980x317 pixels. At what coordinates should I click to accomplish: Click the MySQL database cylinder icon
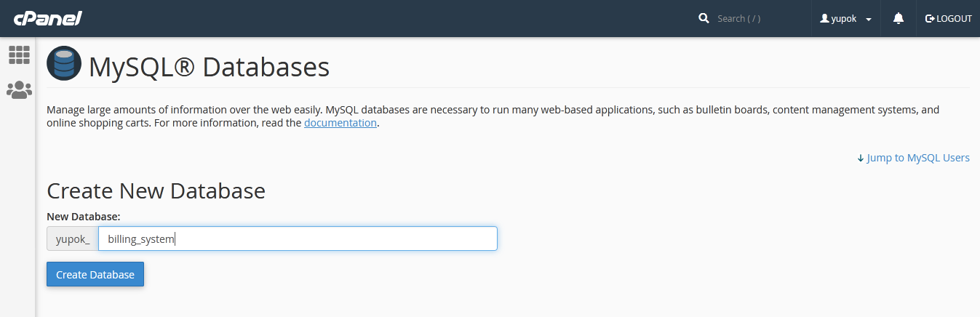coord(64,64)
